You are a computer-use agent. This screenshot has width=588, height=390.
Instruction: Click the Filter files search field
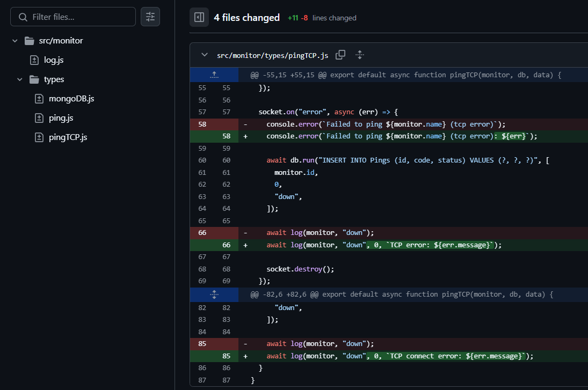point(72,17)
